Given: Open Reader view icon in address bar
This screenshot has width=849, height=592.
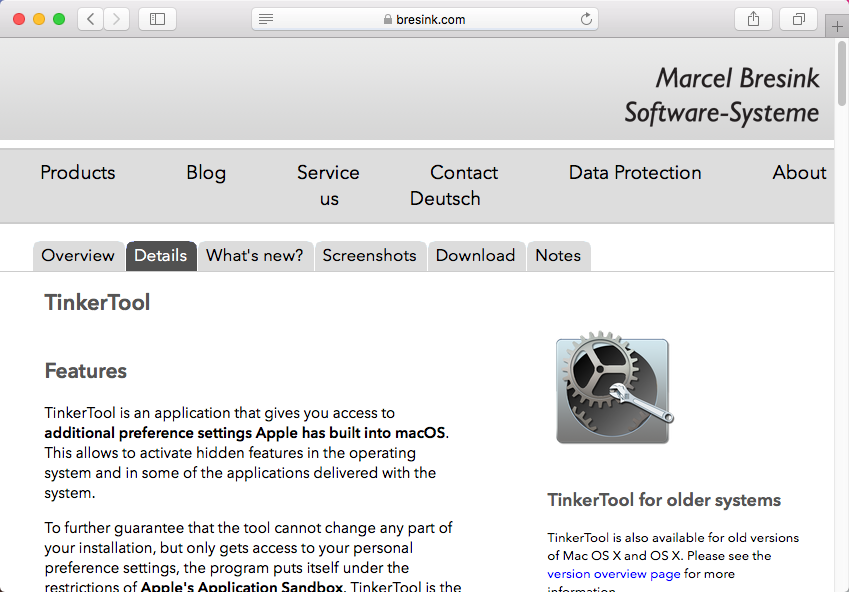Looking at the screenshot, I should point(266,19).
